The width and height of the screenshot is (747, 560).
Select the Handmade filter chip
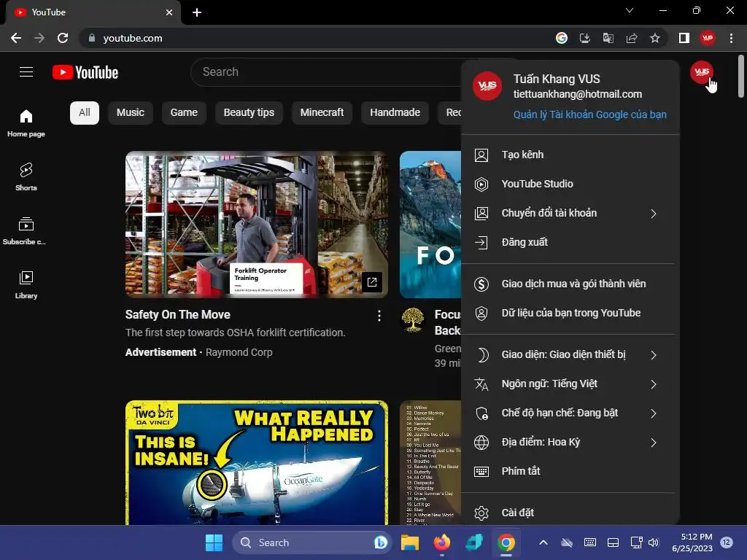pyautogui.click(x=395, y=113)
